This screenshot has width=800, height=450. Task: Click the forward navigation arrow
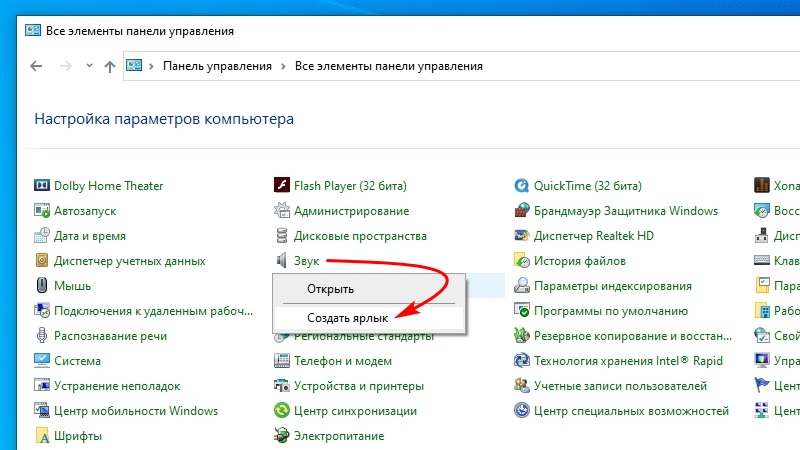pyautogui.click(x=66, y=66)
